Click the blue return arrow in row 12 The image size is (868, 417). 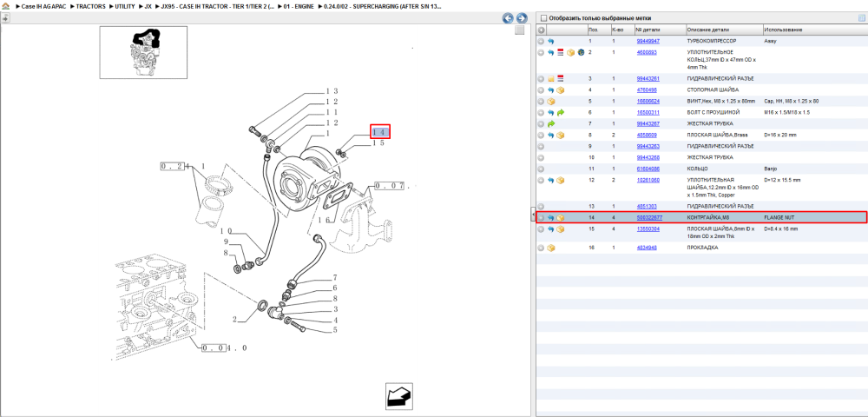tap(551, 180)
